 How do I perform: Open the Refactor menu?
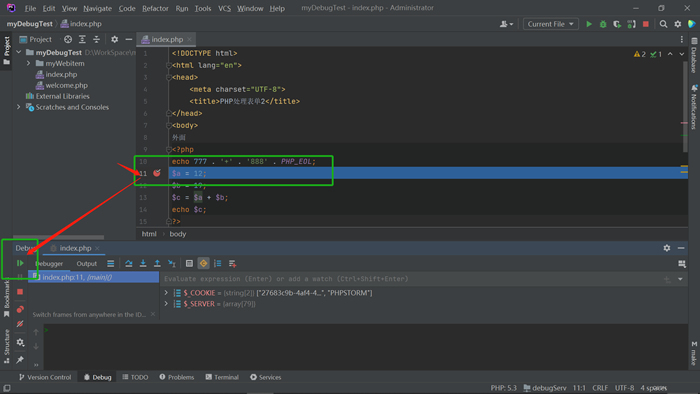coord(155,8)
